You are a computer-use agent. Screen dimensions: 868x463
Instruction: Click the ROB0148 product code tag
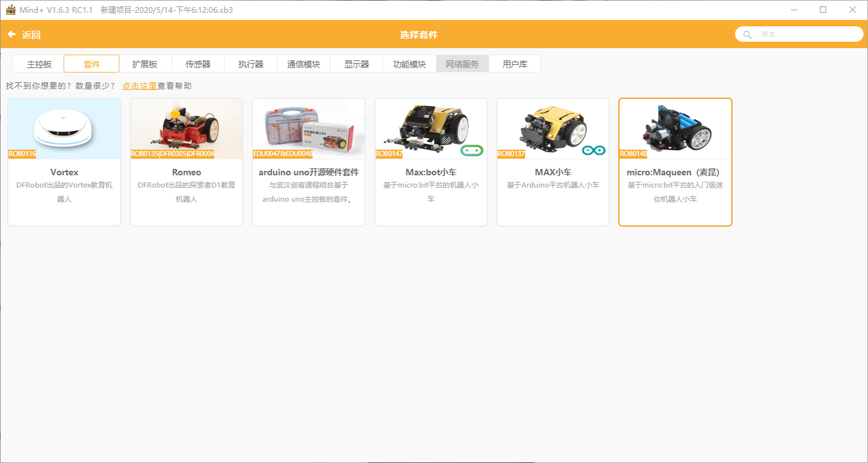(634, 154)
